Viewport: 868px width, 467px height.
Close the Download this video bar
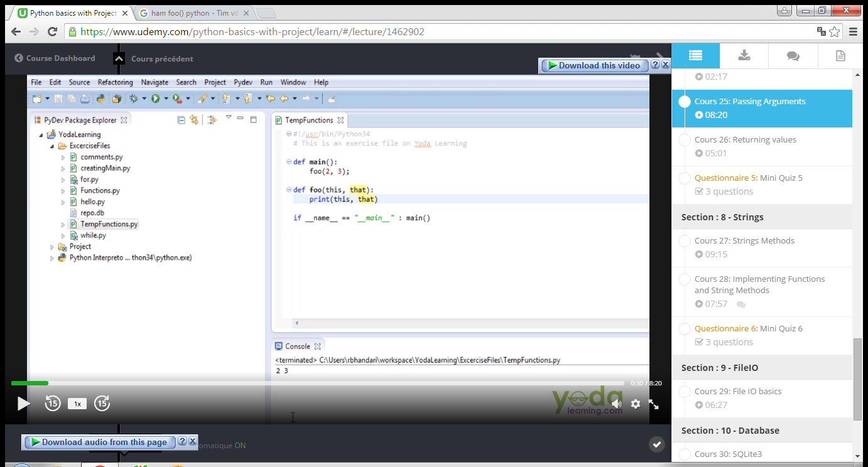(666, 65)
